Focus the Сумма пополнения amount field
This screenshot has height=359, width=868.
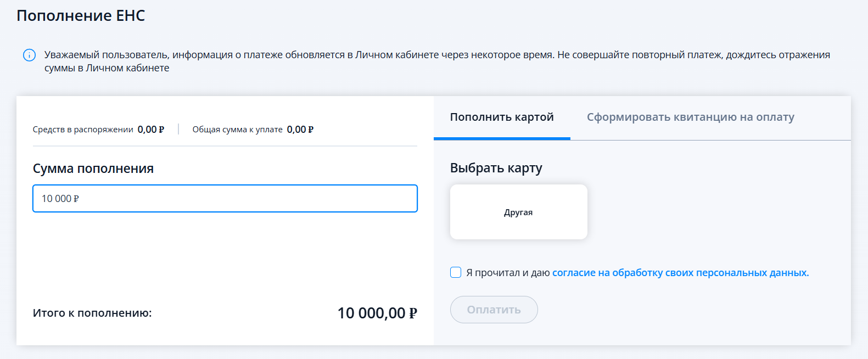click(x=225, y=199)
